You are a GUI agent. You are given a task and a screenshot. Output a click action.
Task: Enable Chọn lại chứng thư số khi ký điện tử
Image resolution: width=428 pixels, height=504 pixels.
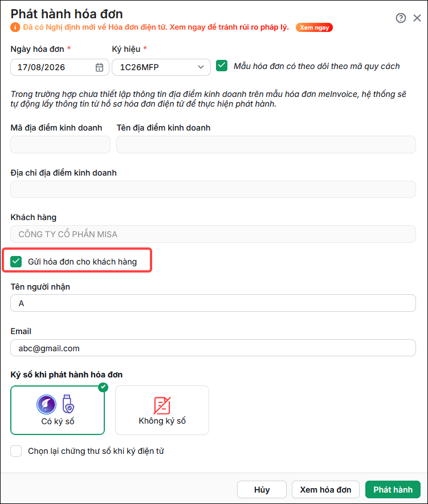[16, 451]
